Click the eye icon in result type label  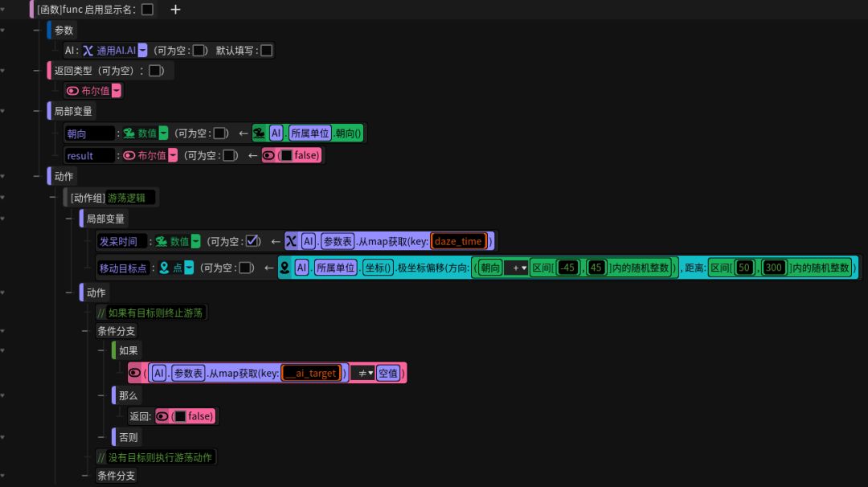click(x=129, y=156)
